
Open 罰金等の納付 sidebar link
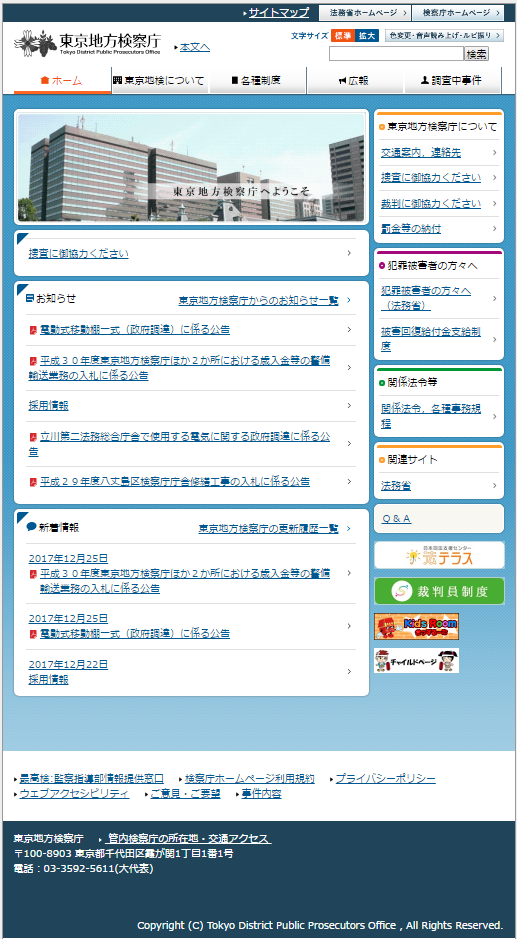point(411,229)
